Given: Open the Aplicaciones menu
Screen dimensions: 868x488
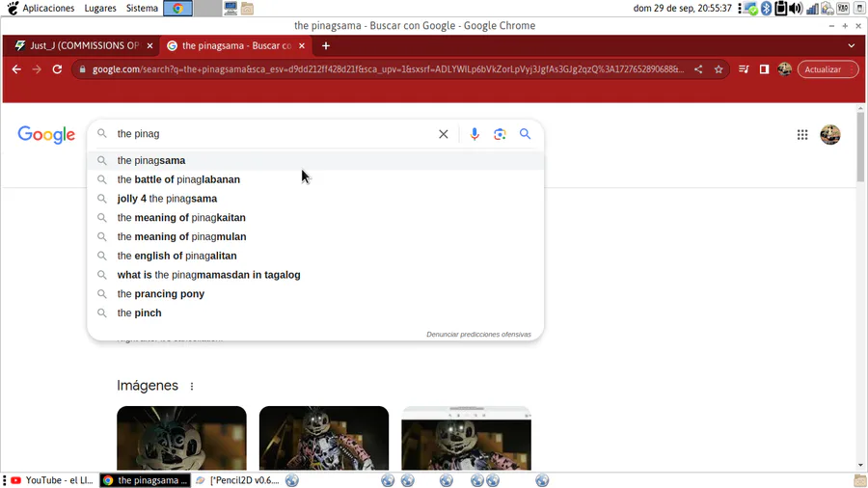Looking at the screenshot, I should [x=48, y=9].
